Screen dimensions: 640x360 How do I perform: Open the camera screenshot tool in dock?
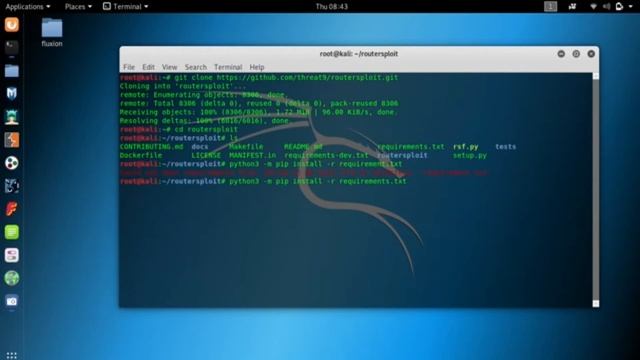[x=11, y=301]
